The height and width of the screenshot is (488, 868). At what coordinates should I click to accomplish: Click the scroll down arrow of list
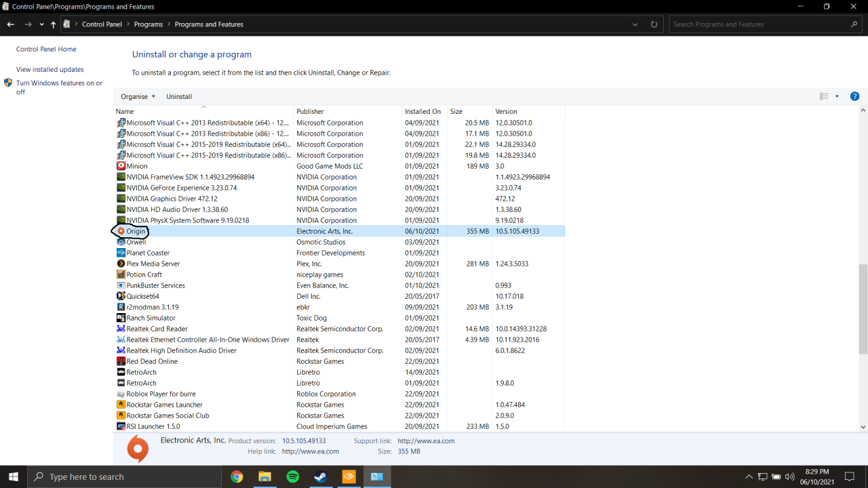point(863,427)
